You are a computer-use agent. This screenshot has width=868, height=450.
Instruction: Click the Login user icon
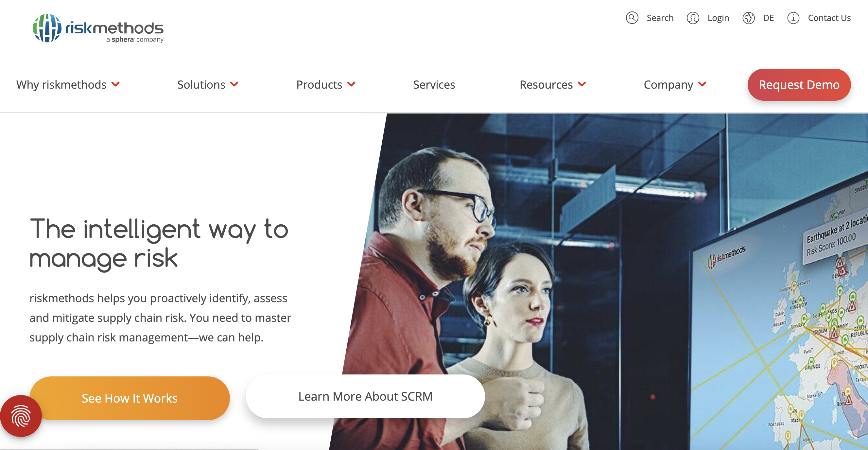[x=693, y=18]
